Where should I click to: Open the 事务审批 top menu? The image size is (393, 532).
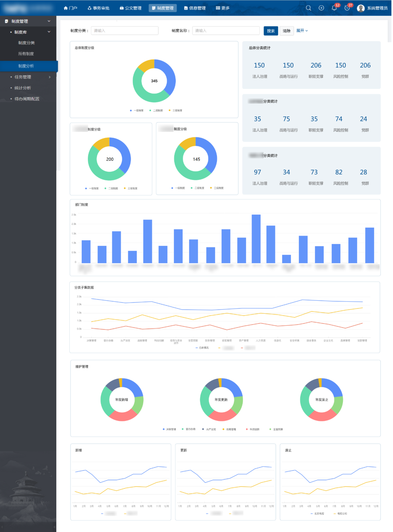[x=99, y=8]
